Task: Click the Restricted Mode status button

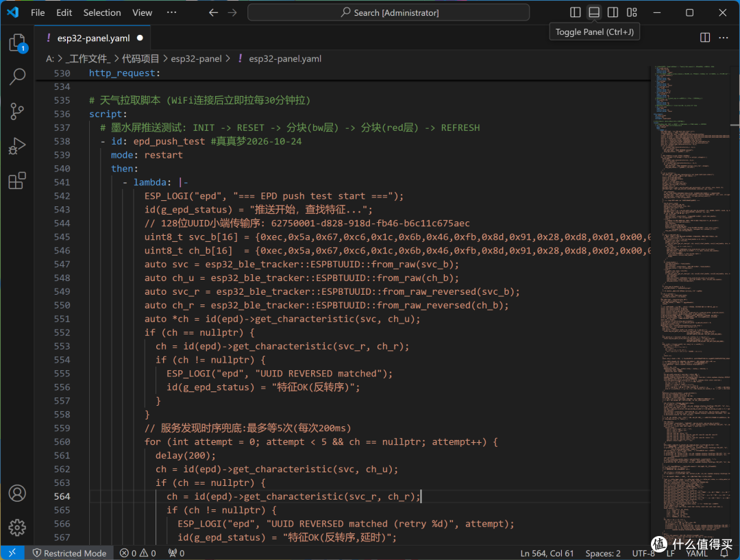Action: coord(69,553)
